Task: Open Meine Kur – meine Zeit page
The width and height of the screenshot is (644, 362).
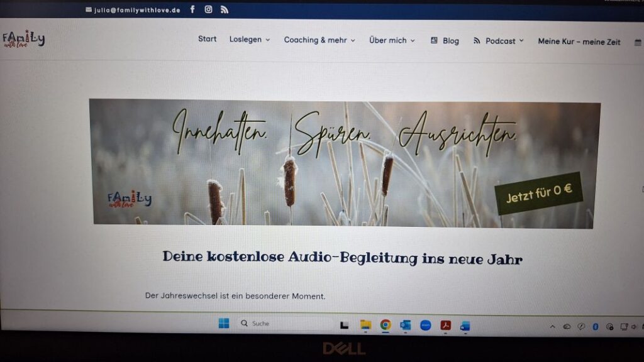Action: click(x=579, y=41)
